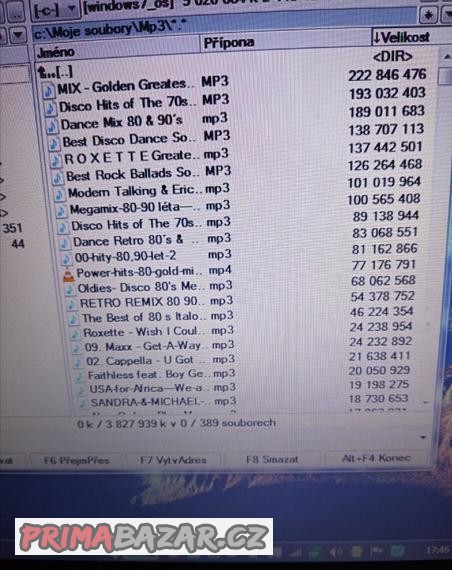The height and width of the screenshot is (570, 452).
Task: Select the size value 101 019 964
Action: coord(384,182)
